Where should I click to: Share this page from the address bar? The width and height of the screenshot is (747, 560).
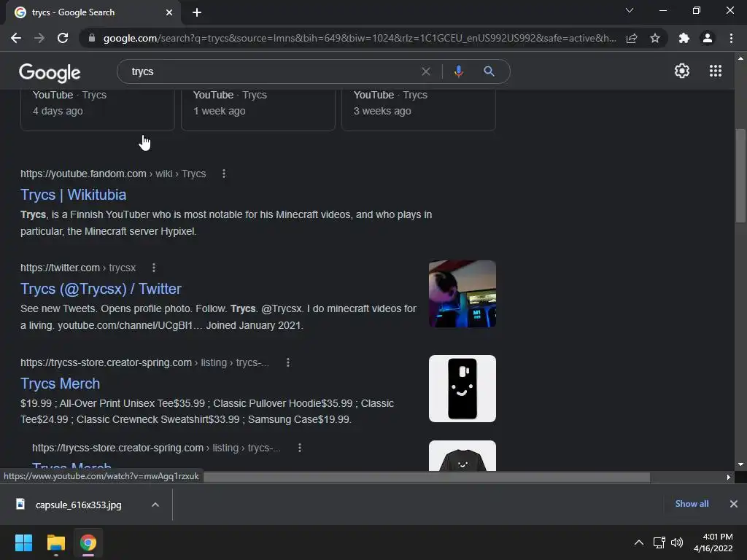(x=632, y=38)
